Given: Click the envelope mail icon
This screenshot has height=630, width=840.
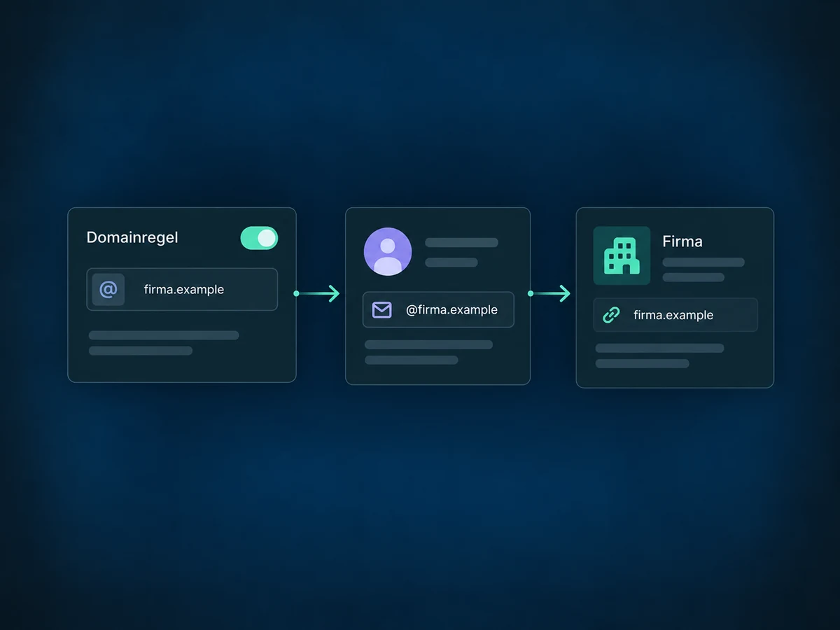Looking at the screenshot, I should point(381,309).
